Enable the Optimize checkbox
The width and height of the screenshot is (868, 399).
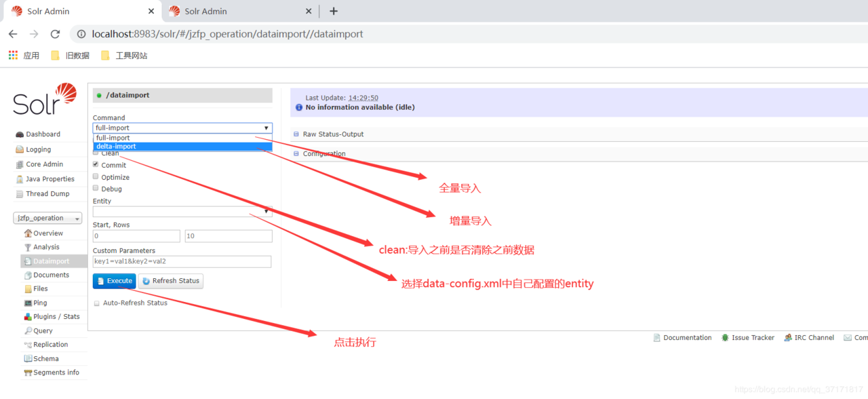point(96,176)
